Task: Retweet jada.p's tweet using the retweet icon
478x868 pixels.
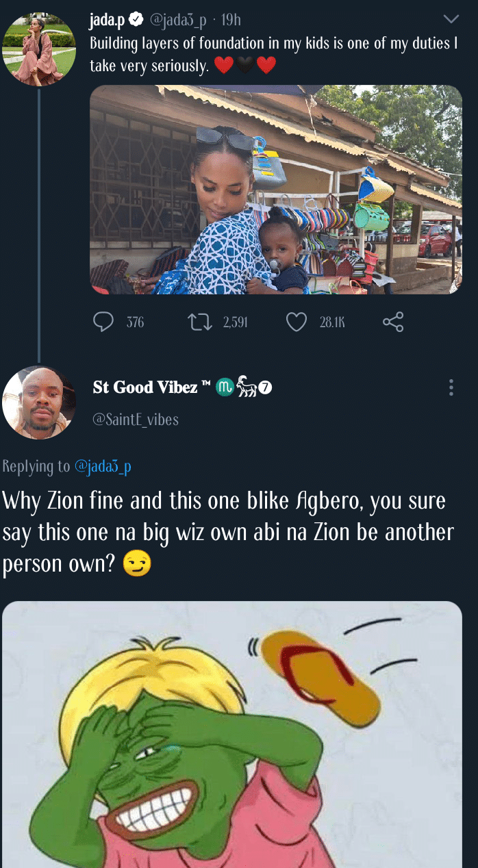Action: pos(199,322)
